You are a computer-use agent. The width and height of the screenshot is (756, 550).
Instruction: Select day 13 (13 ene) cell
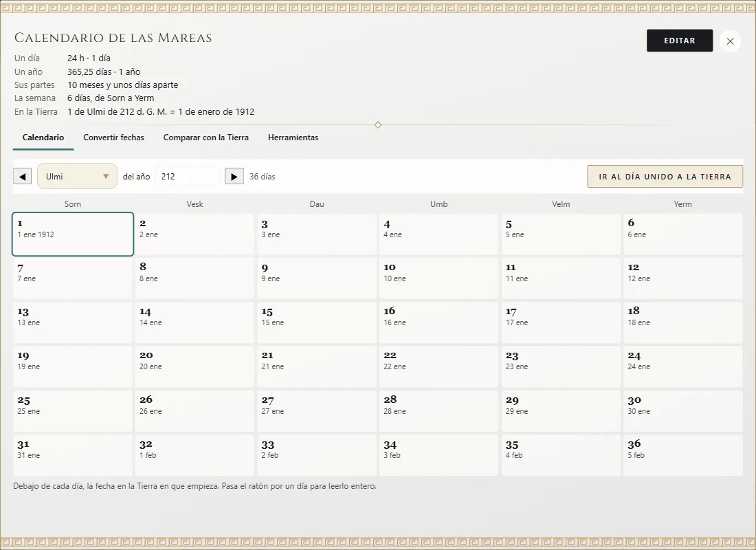tap(73, 322)
